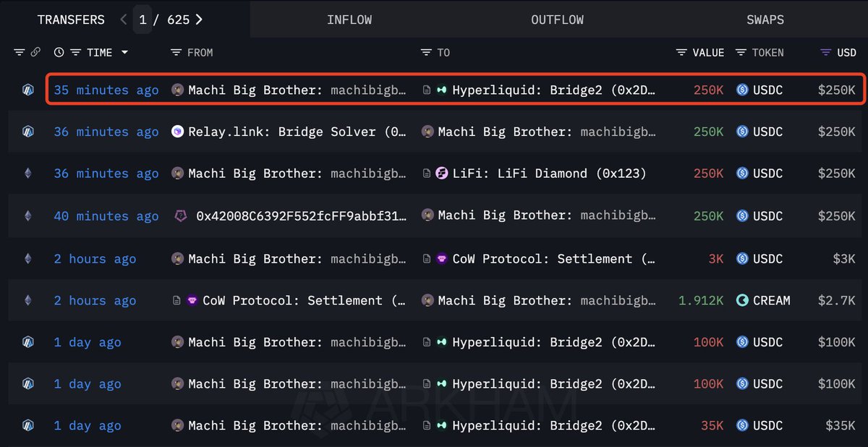Image resolution: width=868 pixels, height=447 pixels.
Task: Click the leftmost filter icon in header
Action: point(20,53)
